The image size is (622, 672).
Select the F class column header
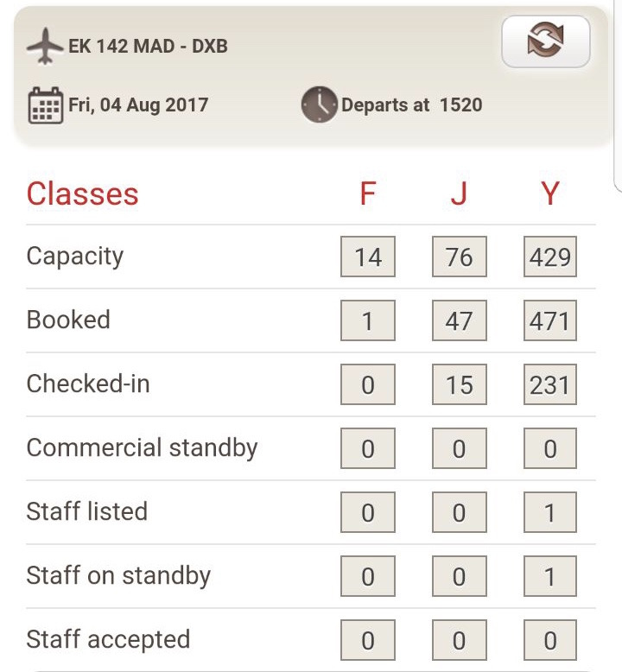click(368, 194)
